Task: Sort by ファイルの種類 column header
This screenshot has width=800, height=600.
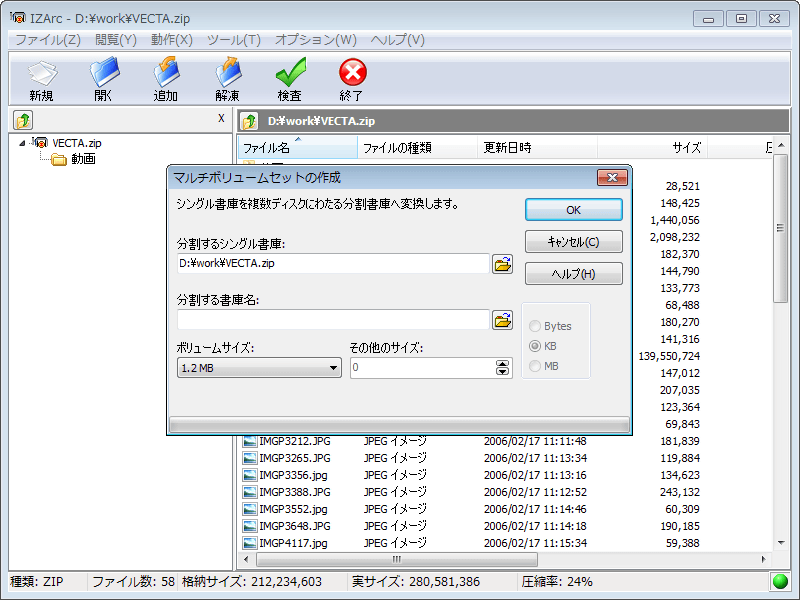Action: 417,148
